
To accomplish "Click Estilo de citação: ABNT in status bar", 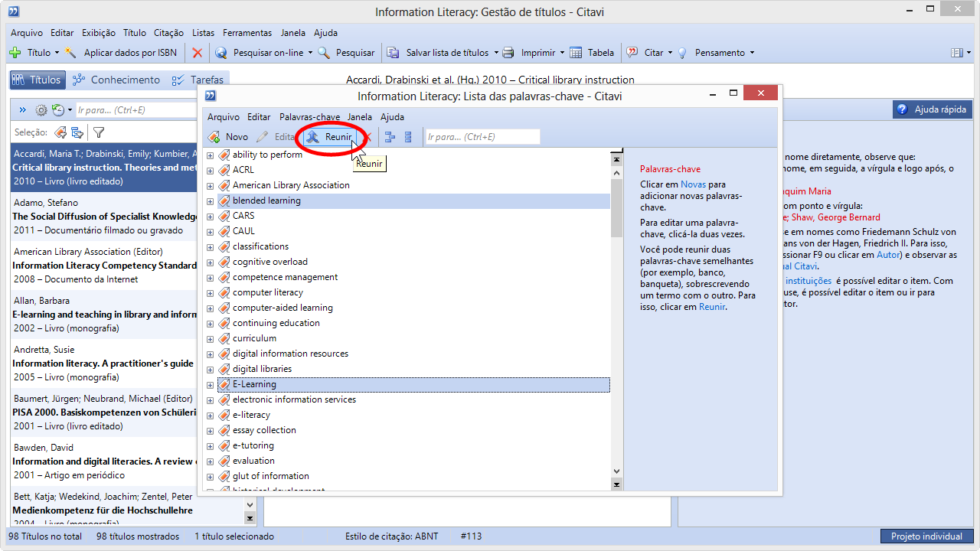I will [391, 536].
